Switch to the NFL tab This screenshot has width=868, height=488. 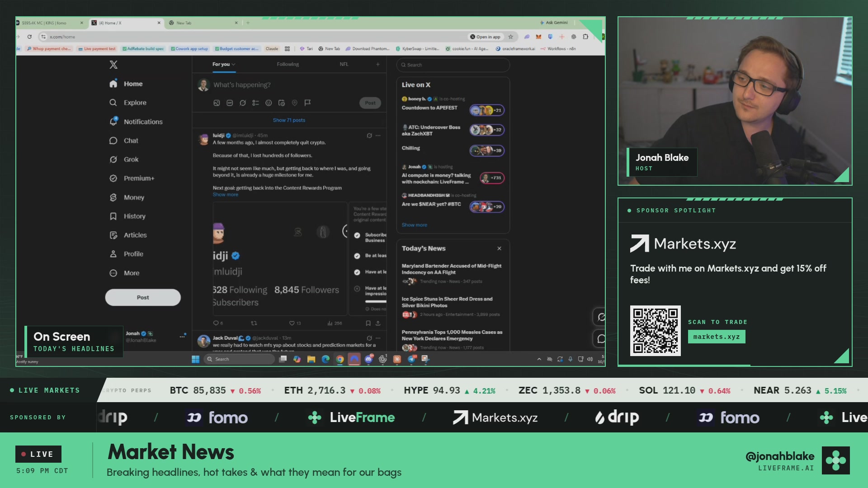click(x=344, y=64)
